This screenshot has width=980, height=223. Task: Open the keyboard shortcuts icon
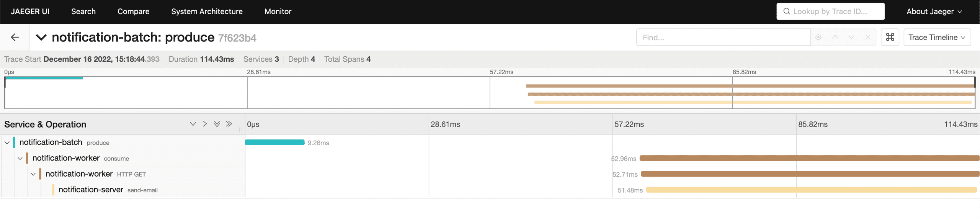coord(890,37)
